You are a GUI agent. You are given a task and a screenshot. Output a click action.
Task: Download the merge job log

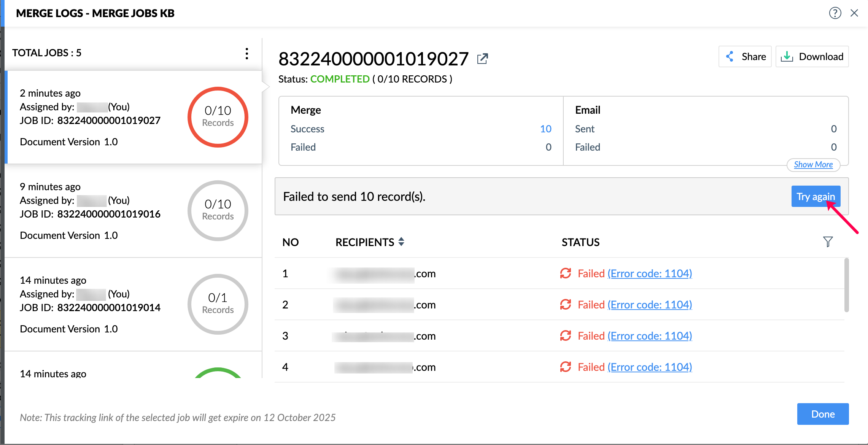[x=812, y=57]
